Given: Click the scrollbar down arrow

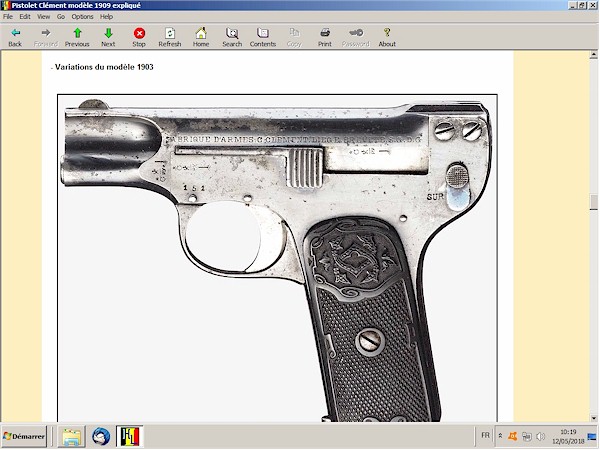Looking at the screenshot, I should 593,417.
